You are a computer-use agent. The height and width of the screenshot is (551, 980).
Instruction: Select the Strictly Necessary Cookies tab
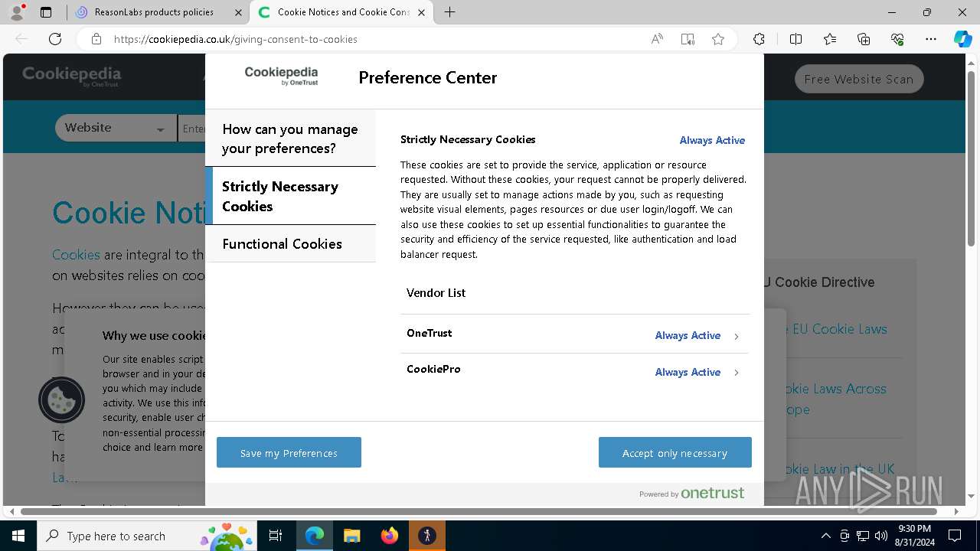pyautogui.click(x=290, y=196)
